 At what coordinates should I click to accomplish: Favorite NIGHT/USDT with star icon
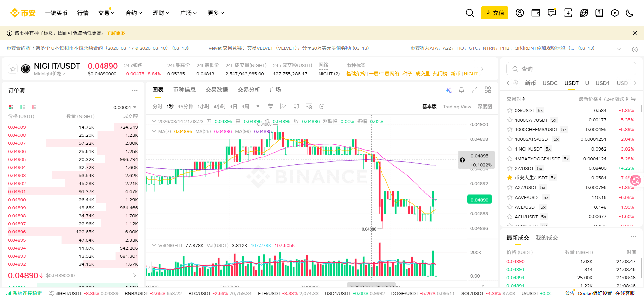pyautogui.click(x=13, y=69)
